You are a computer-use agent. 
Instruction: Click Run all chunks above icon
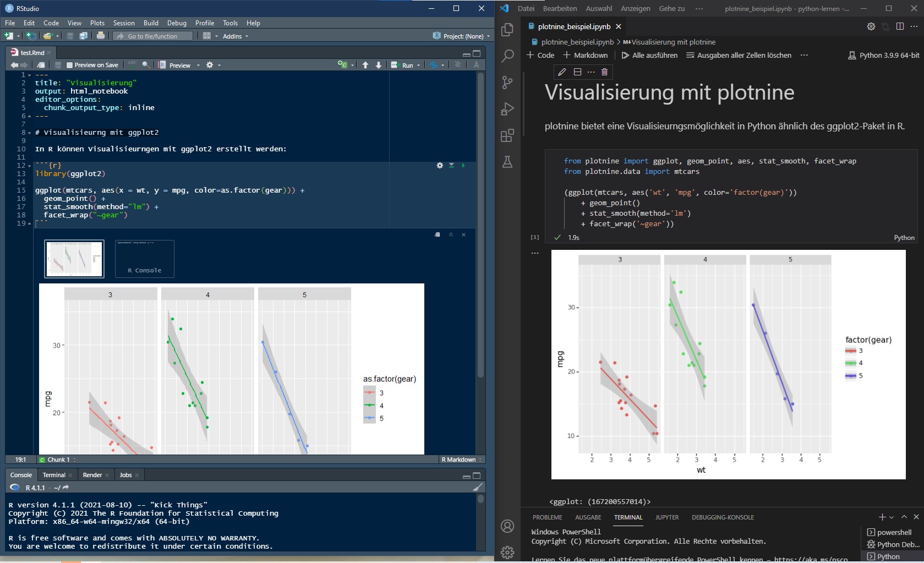(451, 165)
